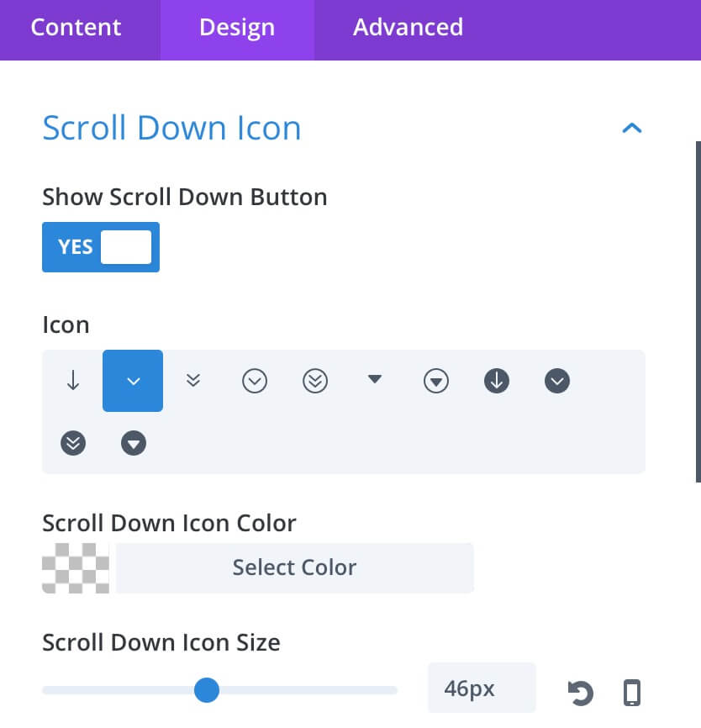Screen dimensions: 701x728
Task: Click the Scroll Down Icon Size slider handle
Action: pyautogui.click(x=207, y=690)
